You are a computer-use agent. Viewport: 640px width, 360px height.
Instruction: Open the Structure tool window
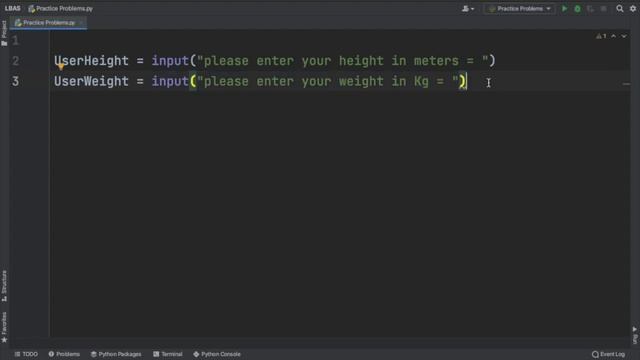(4, 286)
